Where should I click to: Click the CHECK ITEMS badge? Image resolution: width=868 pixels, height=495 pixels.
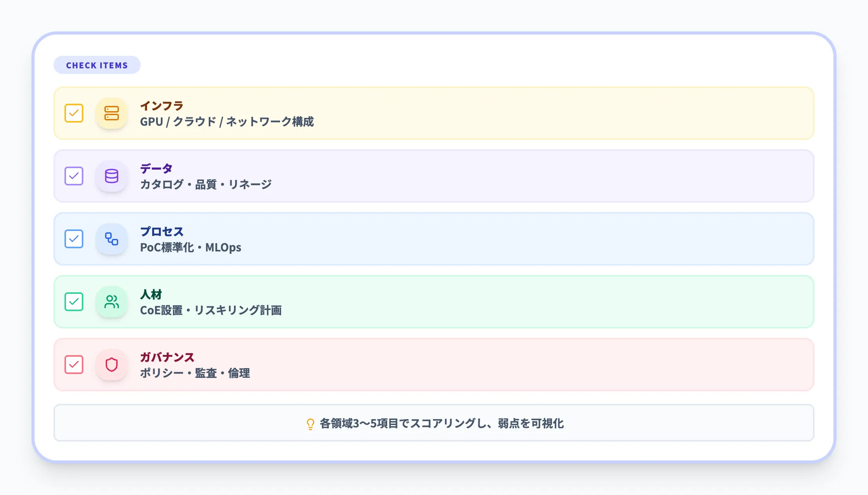coord(97,65)
